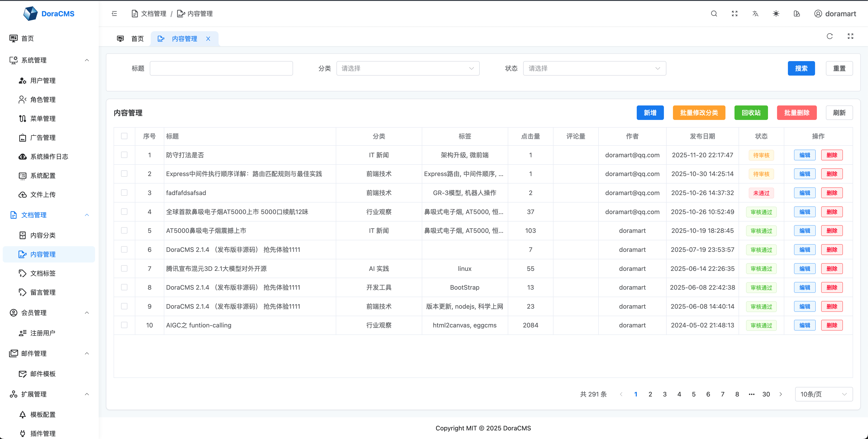Switch the interface language
The image size is (868, 439).
756,14
